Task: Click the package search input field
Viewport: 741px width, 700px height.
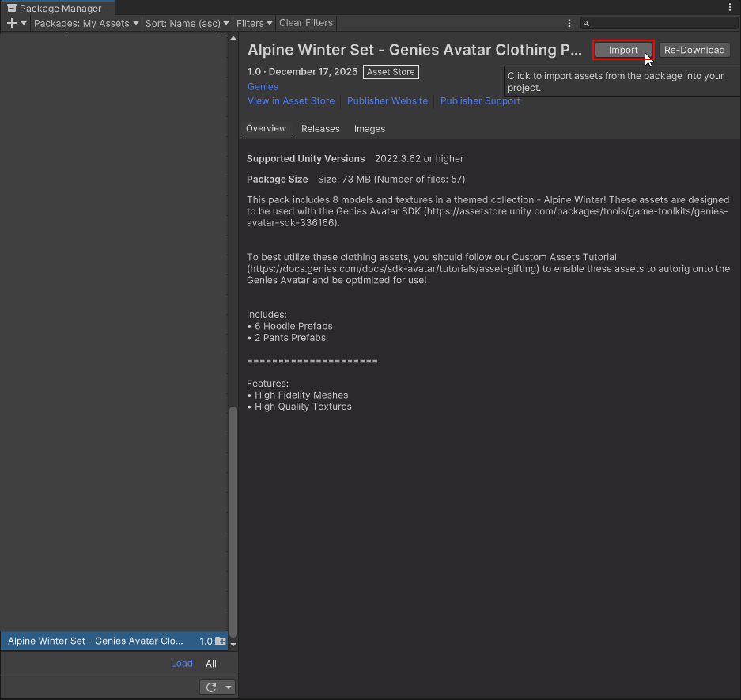Action: tap(660, 24)
